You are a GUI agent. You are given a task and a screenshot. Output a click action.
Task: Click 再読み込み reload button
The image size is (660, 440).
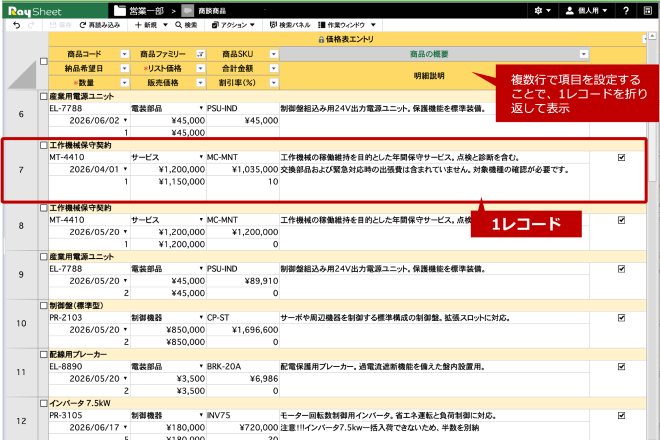pos(100,25)
